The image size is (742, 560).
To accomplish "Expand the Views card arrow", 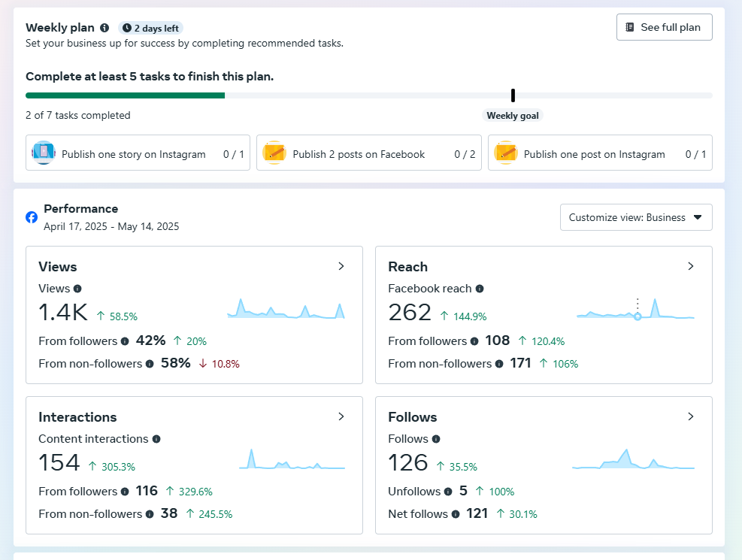I will click(x=341, y=266).
